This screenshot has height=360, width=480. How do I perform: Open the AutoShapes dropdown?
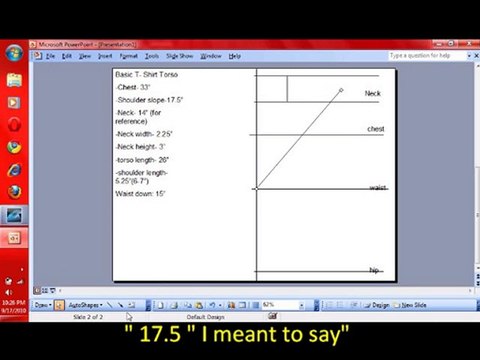pos(85,305)
